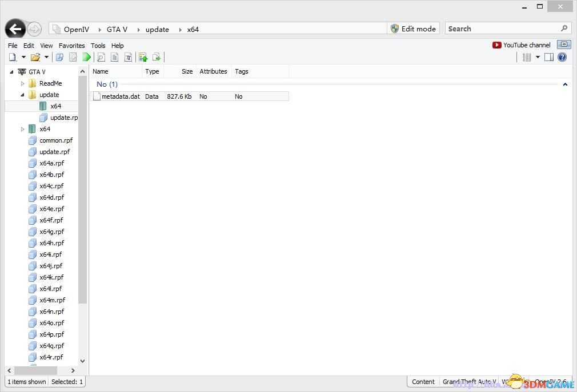Open the dropdown arrow beside Open folder icon
This screenshot has height=392, width=577.
click(x=46, y=57)
